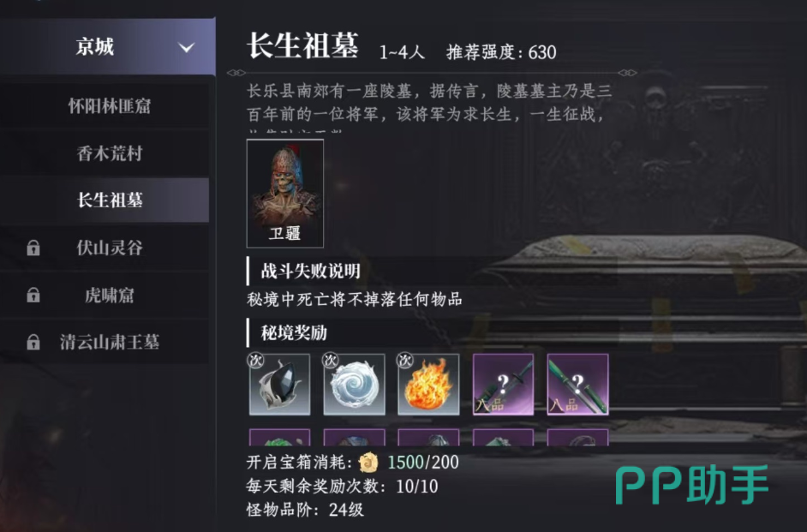Click partially hidden green reward in second row
807x532 pixels.
[x=279, y=437]
